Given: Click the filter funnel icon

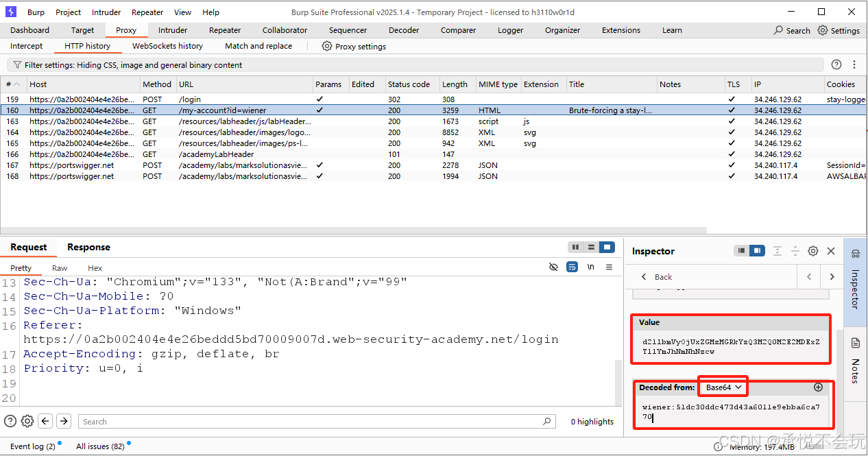Looking at the screenshot, I should 17,65.
